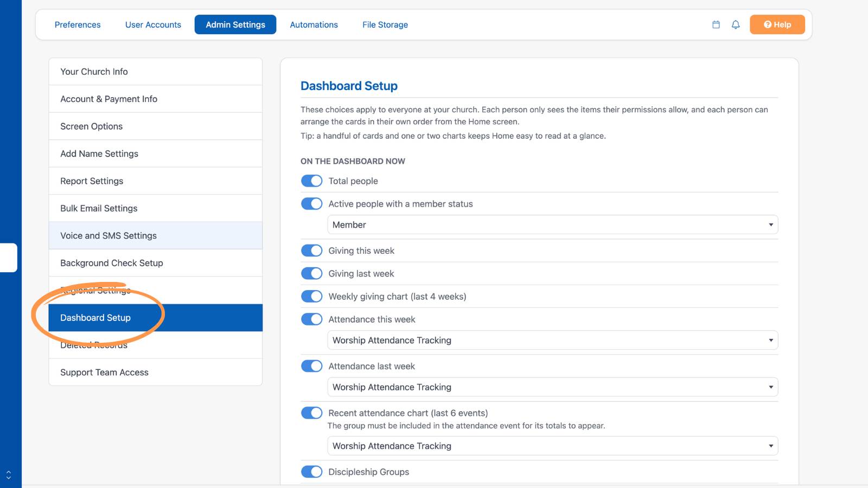868x488 pixels.
Task: Switch to User Accounts tab
Action: (x=153, y=24)
